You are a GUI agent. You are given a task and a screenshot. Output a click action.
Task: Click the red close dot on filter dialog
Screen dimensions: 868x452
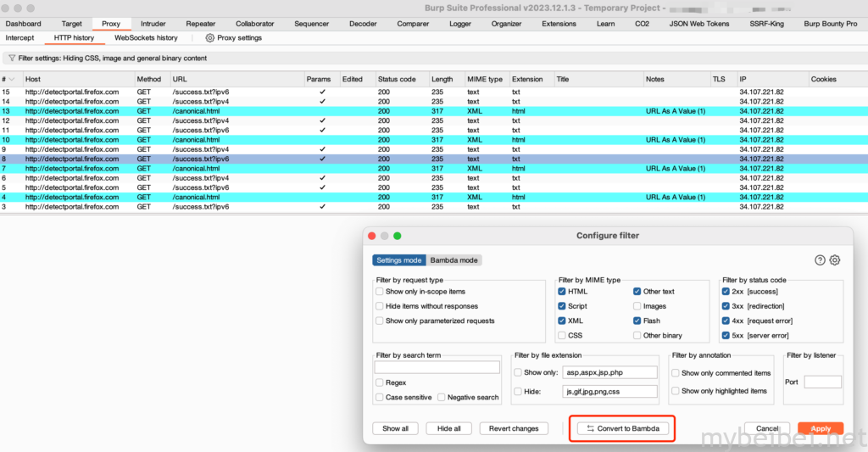tap(372, 236)
